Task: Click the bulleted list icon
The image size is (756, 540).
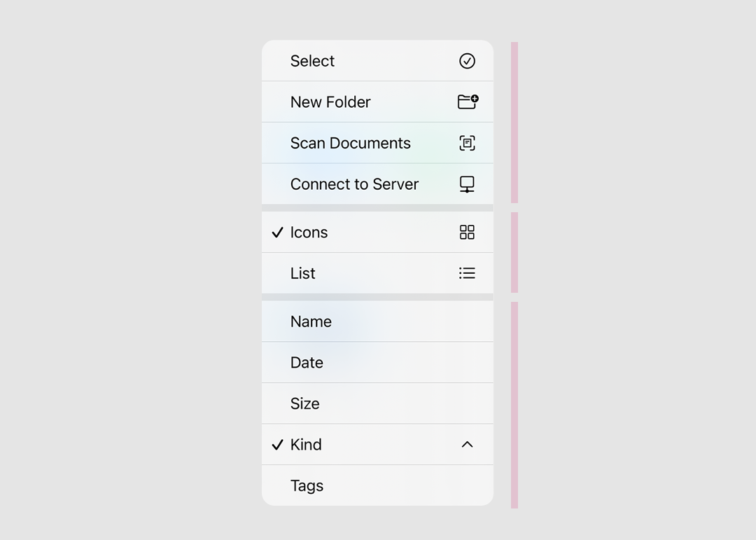Action: click(467, 273)
